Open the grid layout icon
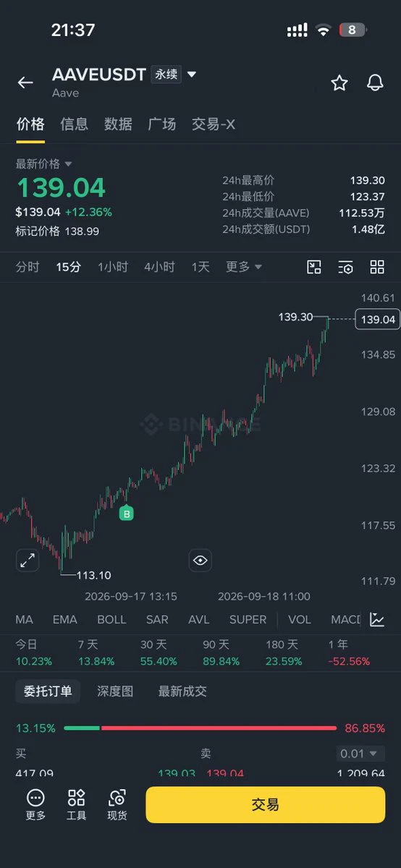The height and width of the screenshot is (868, 401). tap(377, 267)
